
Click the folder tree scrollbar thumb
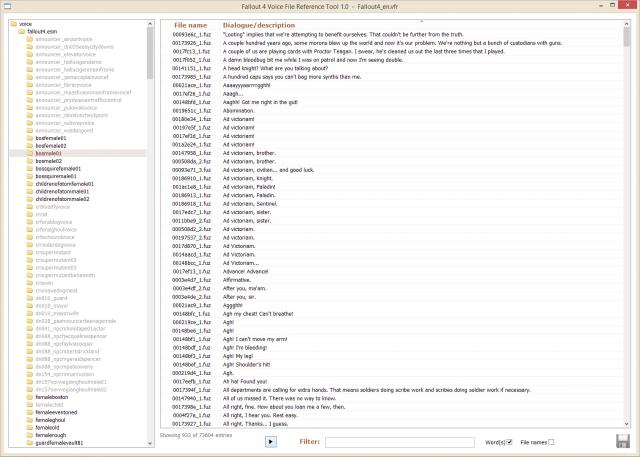point(150,53)
